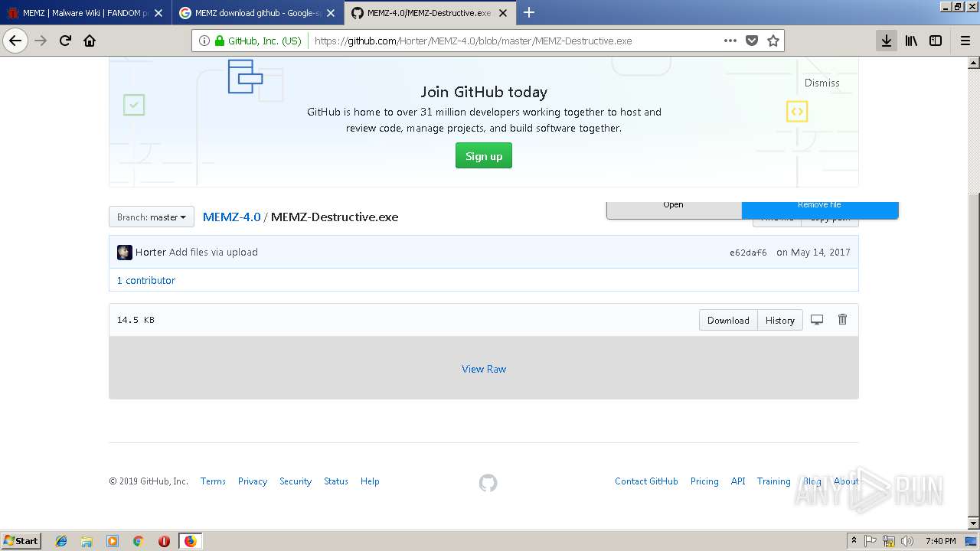Open Horter's user profile link
Image resolution: width=980 pixels, height=551 pixels.
pyautogui.click(x=151, y=252)
